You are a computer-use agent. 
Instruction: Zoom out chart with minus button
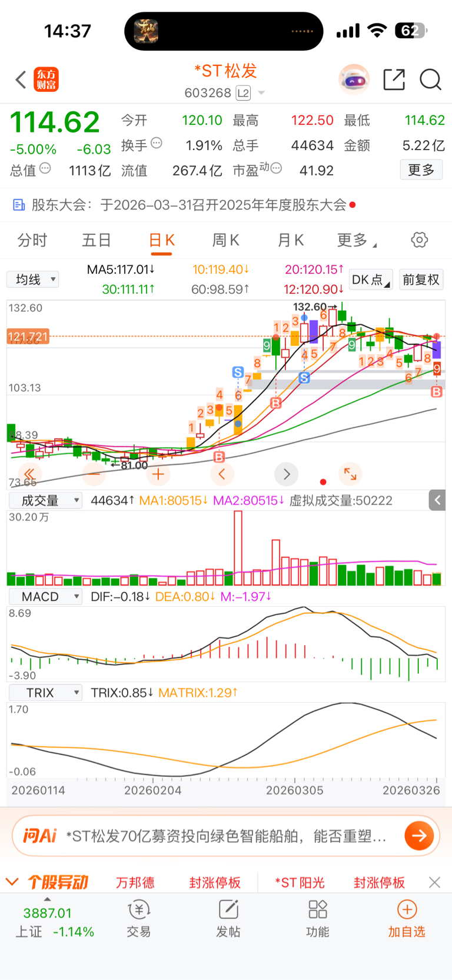94,474
